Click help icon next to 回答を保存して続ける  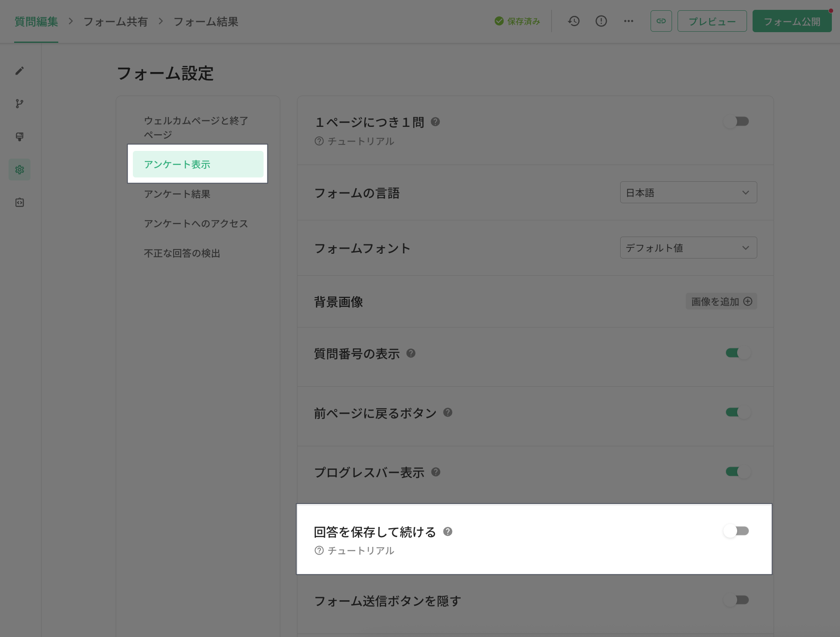448,532
